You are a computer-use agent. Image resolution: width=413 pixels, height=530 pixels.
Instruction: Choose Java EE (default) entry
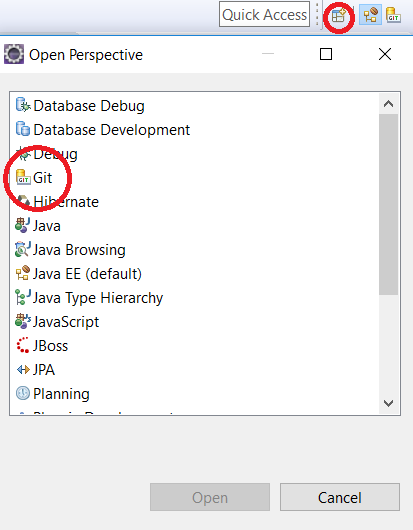click(79, 274)
